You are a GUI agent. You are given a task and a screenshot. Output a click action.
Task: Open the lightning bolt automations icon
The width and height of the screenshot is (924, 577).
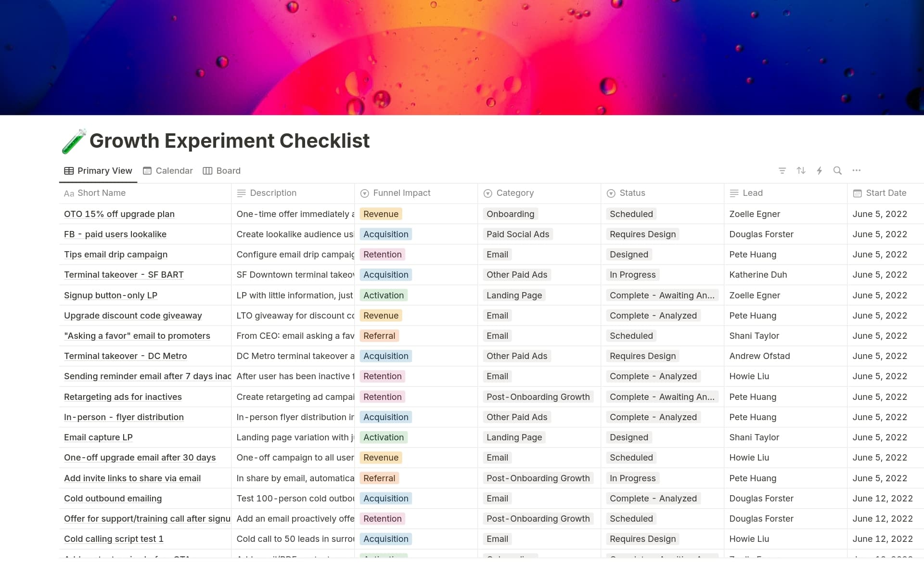[x=819, y=170]
